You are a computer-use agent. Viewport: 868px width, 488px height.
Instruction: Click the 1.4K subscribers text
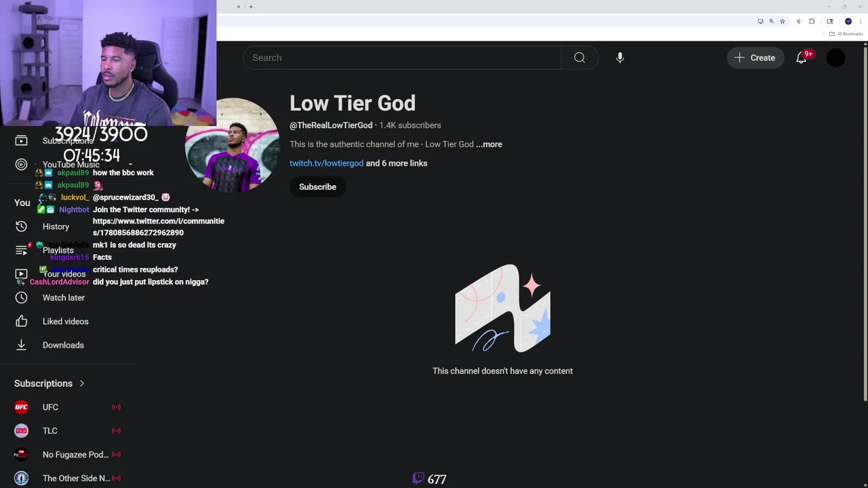point(410,125)
